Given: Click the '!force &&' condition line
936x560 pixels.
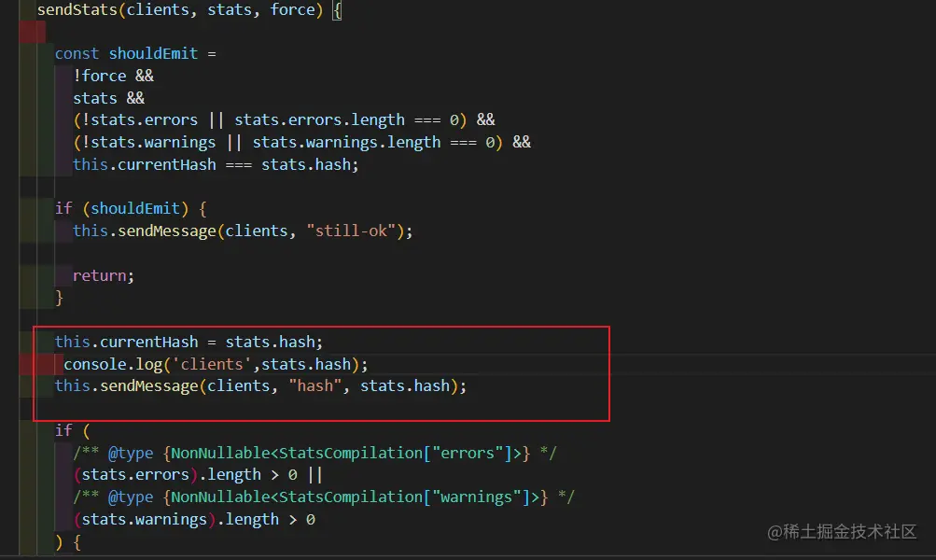Looking at the screenshot, I should click(114, 76).
